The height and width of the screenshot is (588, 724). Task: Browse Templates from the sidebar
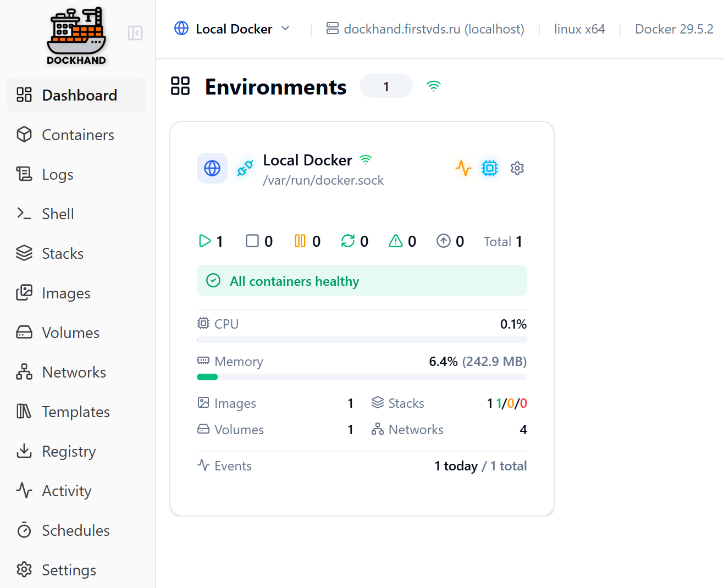tap(76, 412)
